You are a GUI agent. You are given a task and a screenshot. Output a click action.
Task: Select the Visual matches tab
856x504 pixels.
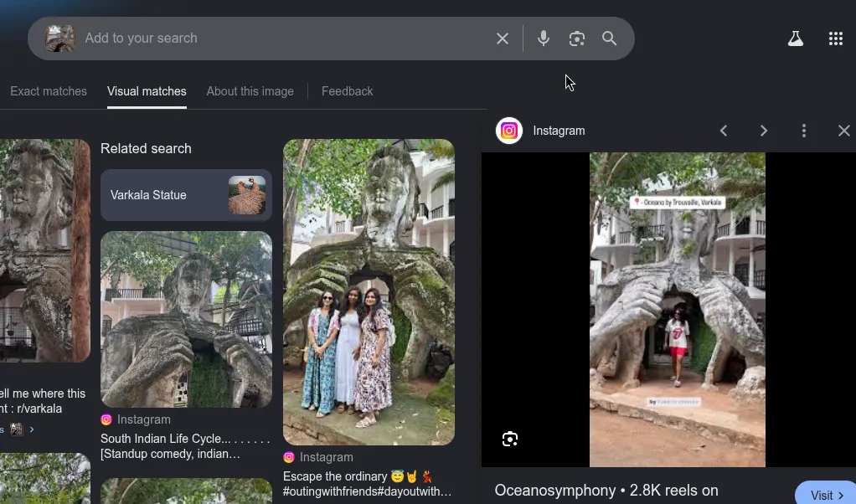[x=147, y=91]
